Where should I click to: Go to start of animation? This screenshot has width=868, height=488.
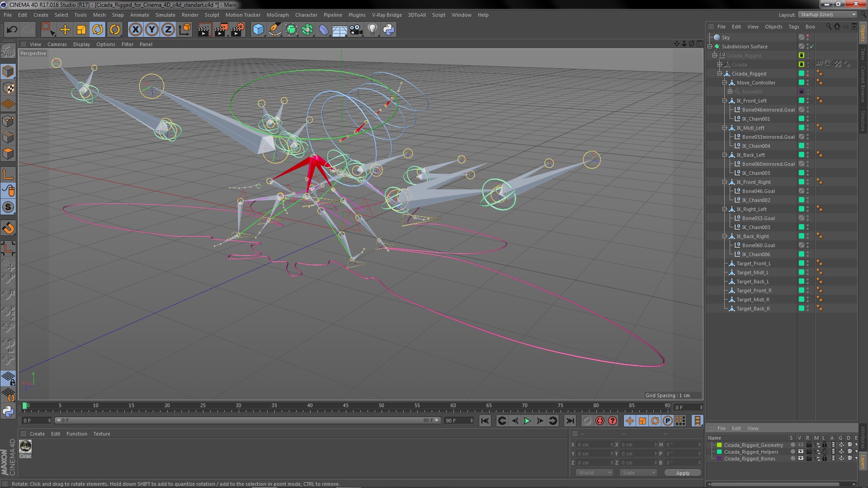pyautogui.click(x=485, y=421)
